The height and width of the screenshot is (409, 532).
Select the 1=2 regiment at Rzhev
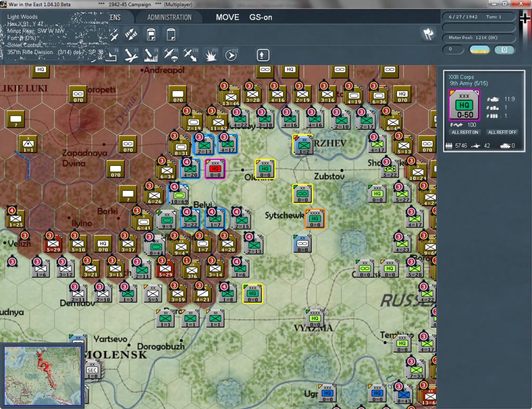pos(303,144)
